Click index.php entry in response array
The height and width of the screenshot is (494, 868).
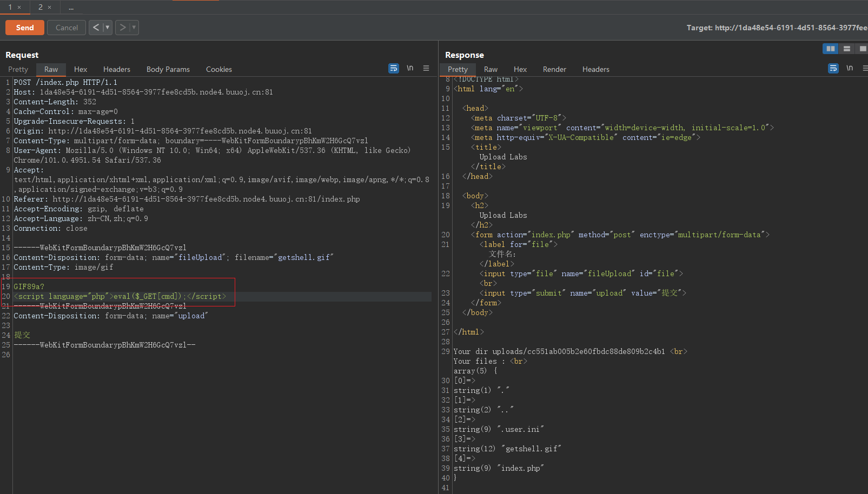coord(499,468)
